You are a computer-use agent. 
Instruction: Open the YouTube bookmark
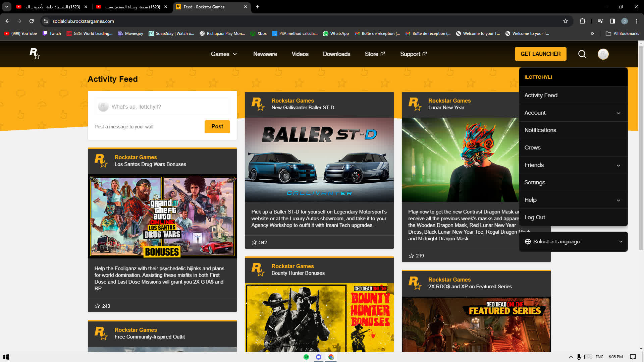pos(20,34)
